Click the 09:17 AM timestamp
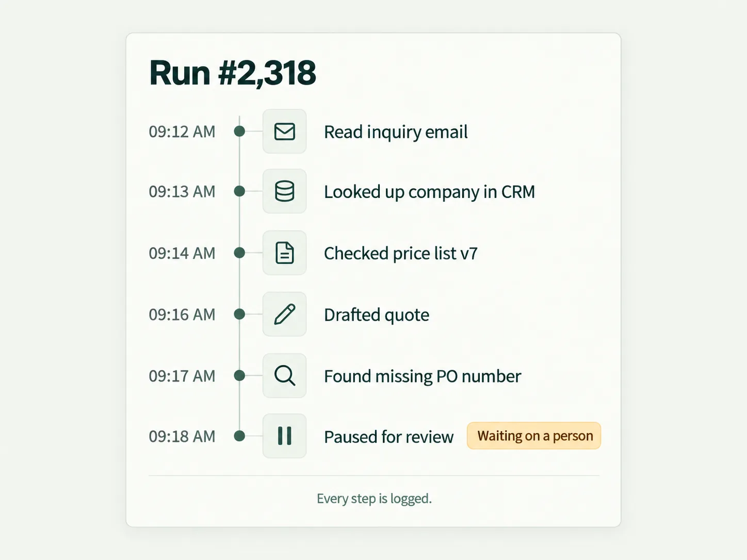The height and width of the screenshot is (560, 747). tap(182, 375)
